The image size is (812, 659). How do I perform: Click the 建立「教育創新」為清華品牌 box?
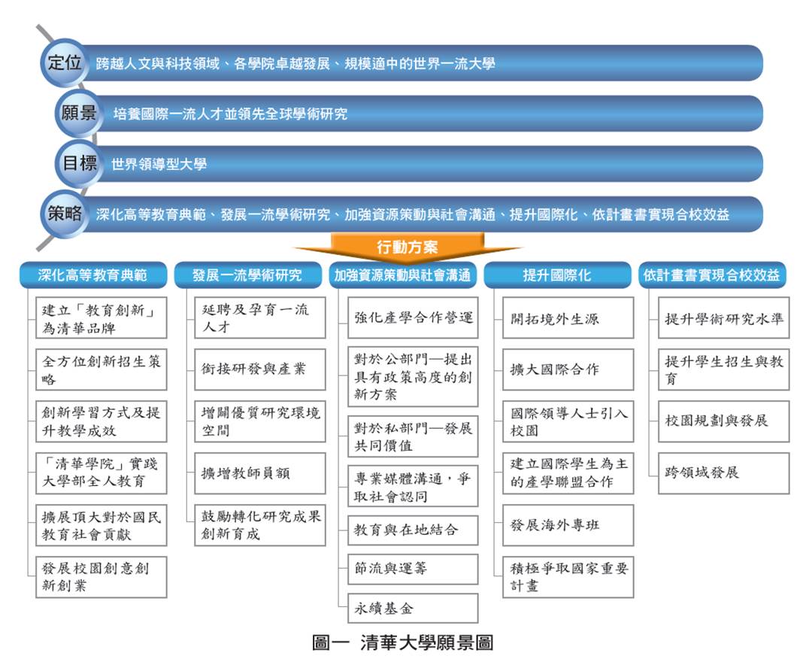click(101, 317)
